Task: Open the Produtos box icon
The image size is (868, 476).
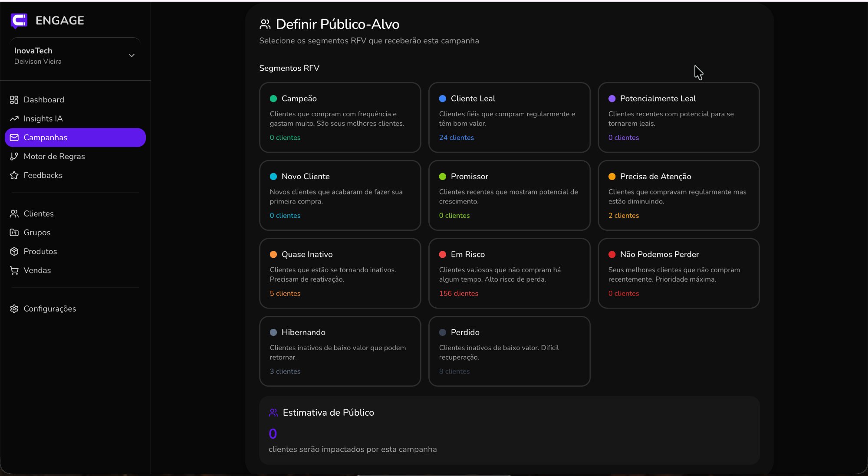Action: [x=13, y=251]
